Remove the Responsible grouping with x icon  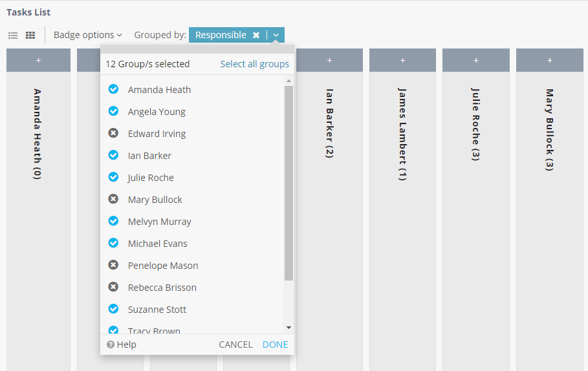[x=256, y=35]
